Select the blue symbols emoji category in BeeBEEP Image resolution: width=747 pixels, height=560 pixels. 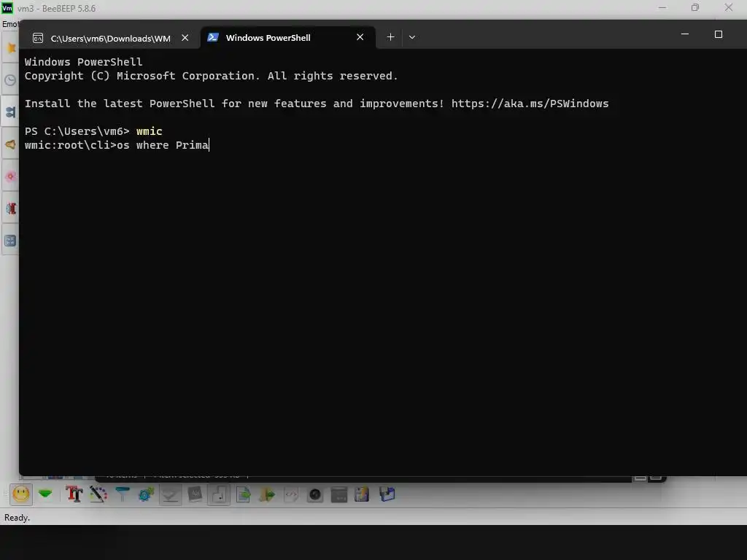pyautogui.click(x=10, y=241)
